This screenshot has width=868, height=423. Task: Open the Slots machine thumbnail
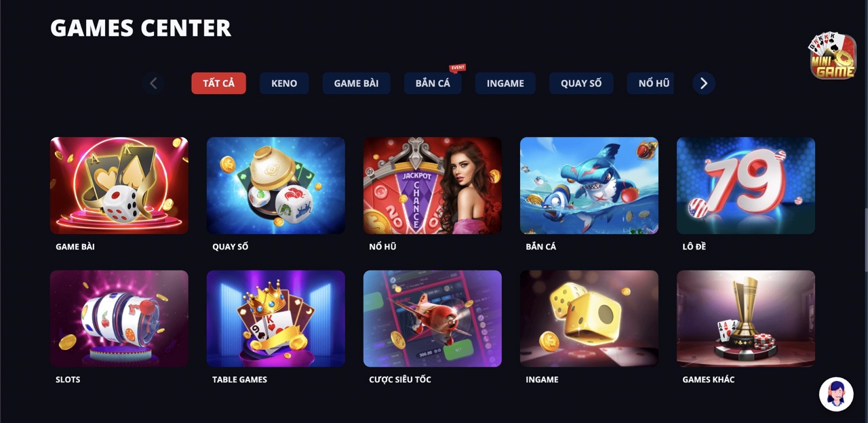[119, 319]
